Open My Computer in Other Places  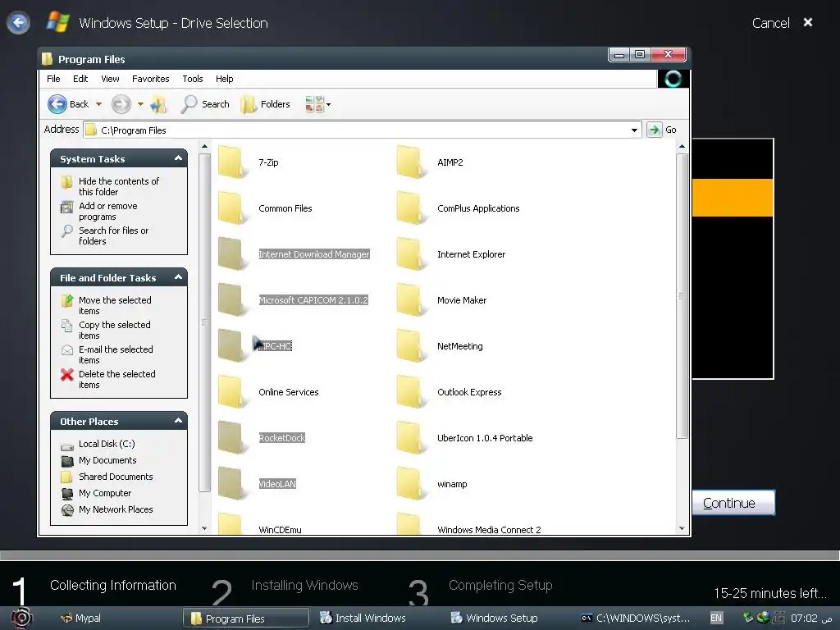pyautogui.click(x=105, y=493)
